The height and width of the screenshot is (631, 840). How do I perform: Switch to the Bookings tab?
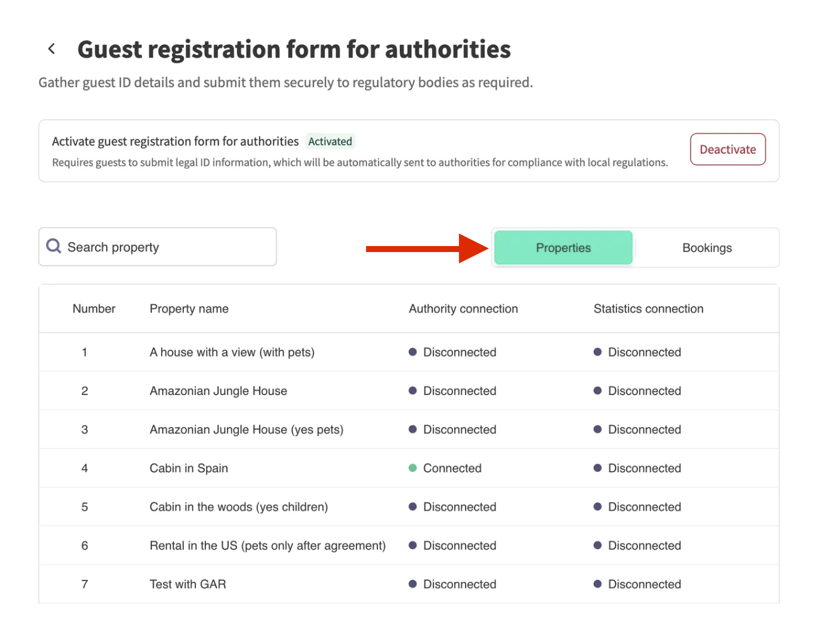[707, 248]
